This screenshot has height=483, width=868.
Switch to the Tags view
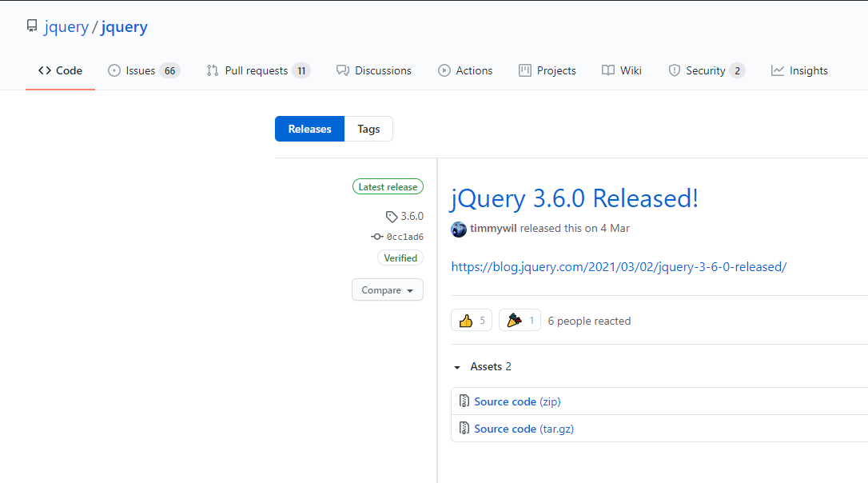click(368, 129)
